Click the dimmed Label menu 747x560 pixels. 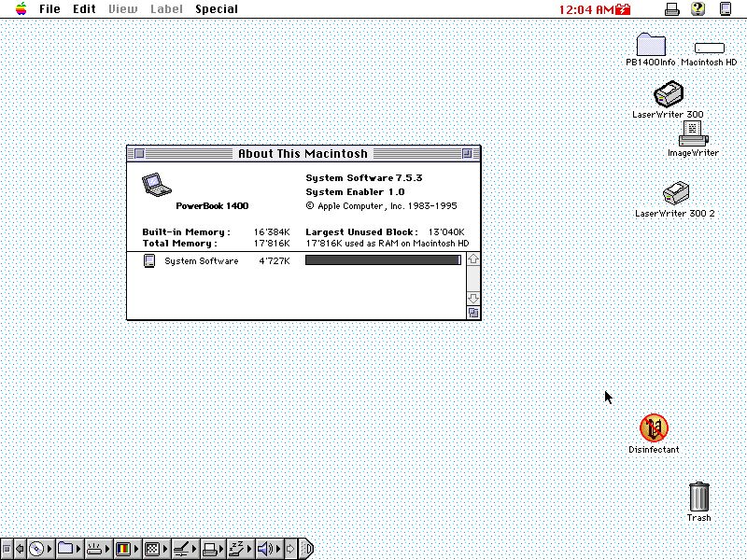pyautogui.click(x=167, y=9)
